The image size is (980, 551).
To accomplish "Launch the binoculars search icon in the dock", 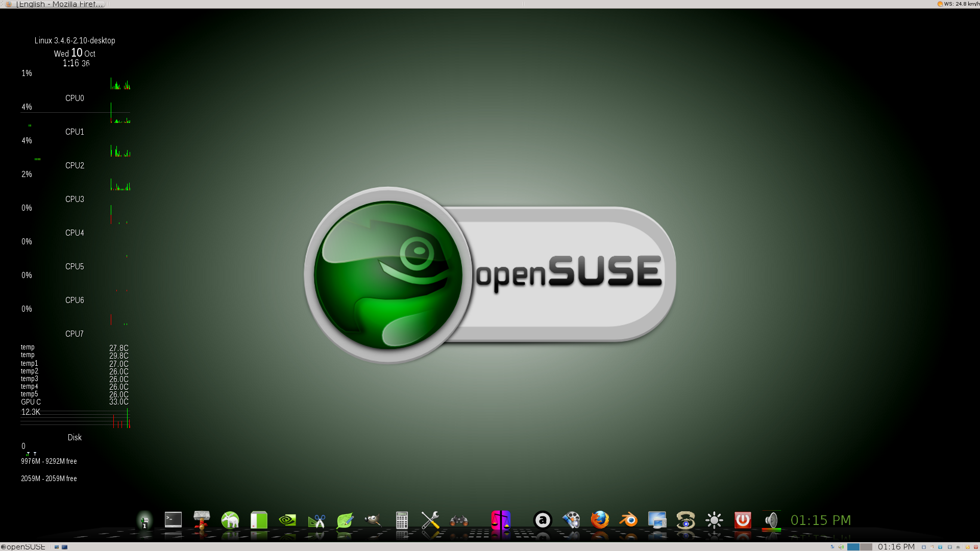I will (x=459, y=520).
